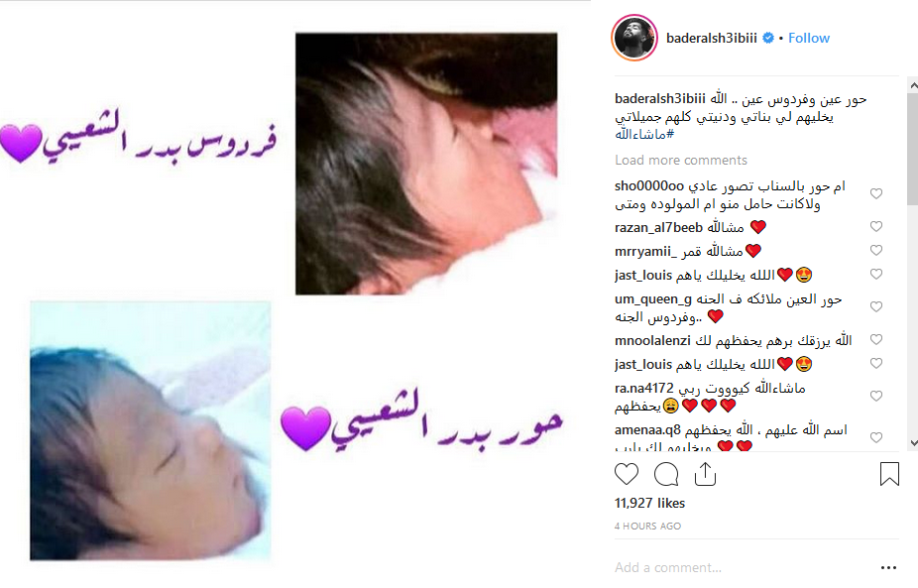Like mnoolalenzi's comment heart
This screenshot has width=918, height=588.
875,340
